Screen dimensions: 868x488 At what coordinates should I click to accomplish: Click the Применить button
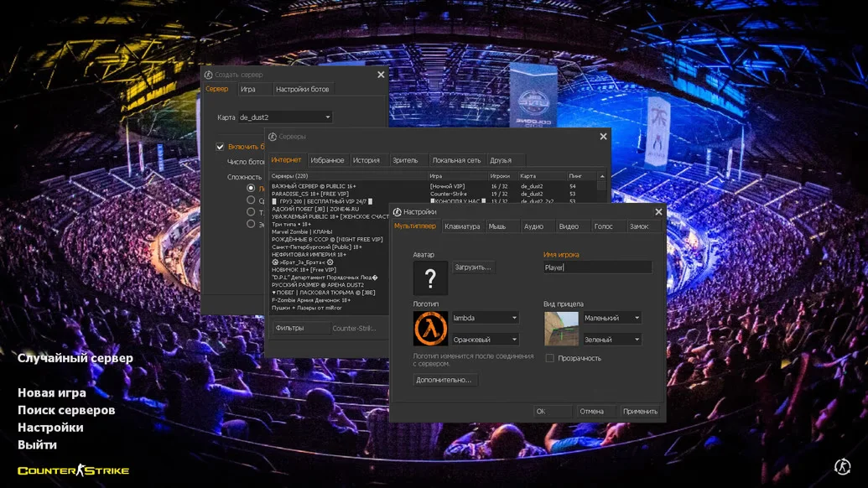point(641,411)
